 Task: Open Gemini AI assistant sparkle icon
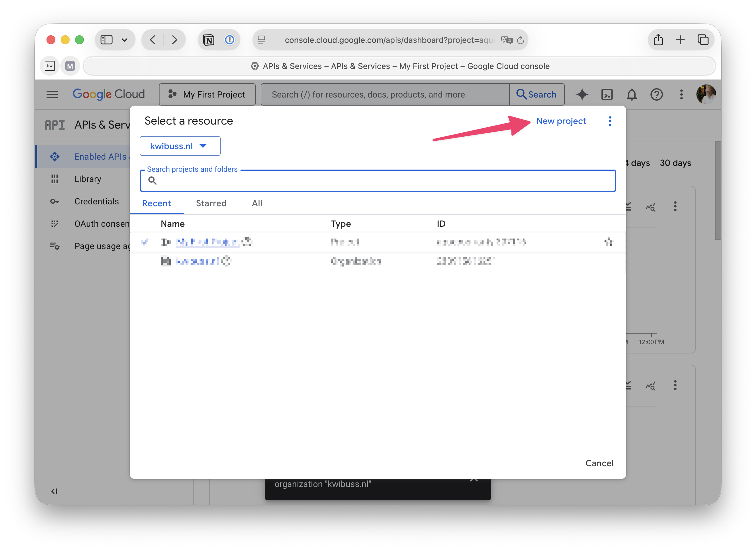582,95
